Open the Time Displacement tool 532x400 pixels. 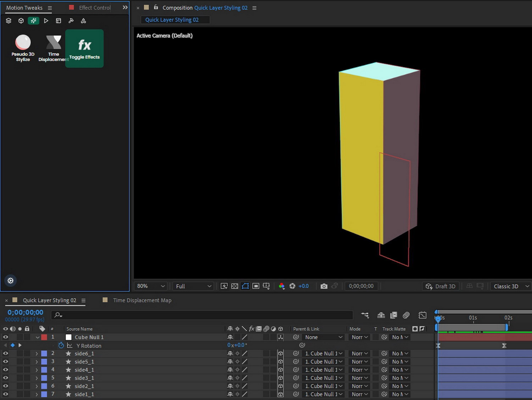[x=54, y=47]
